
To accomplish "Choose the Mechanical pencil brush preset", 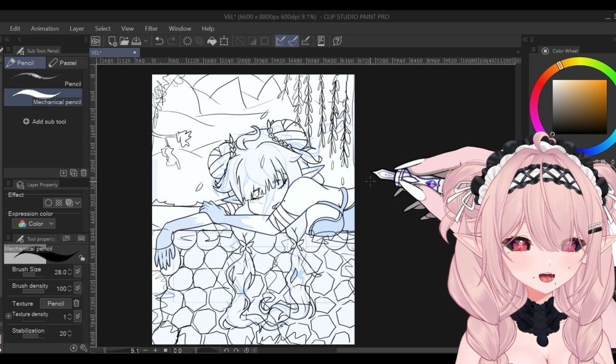I will click(43, 97).
